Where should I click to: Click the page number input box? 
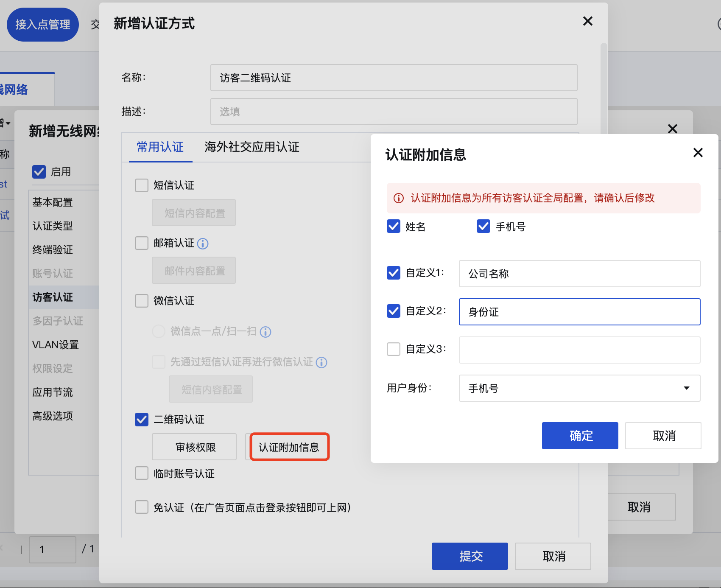[x=53, y=550]
